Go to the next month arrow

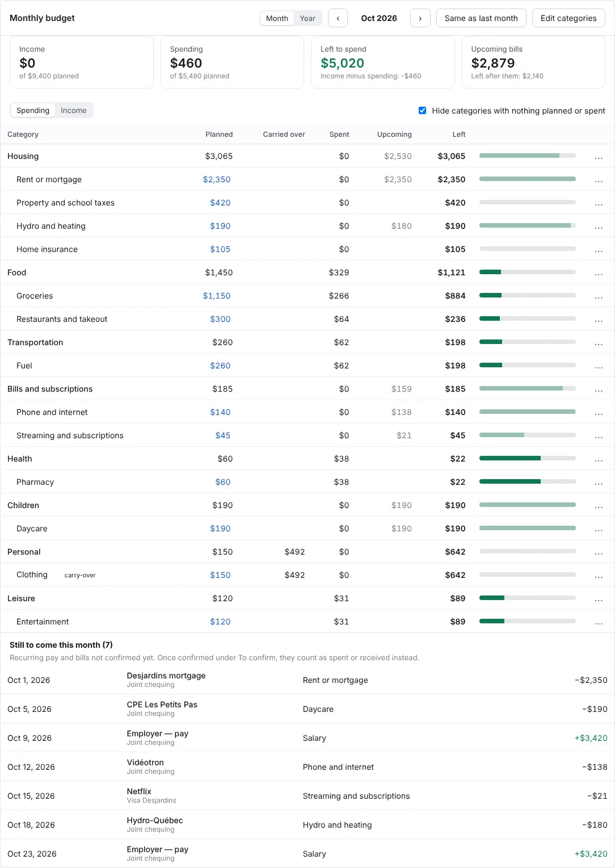(420, 18)
